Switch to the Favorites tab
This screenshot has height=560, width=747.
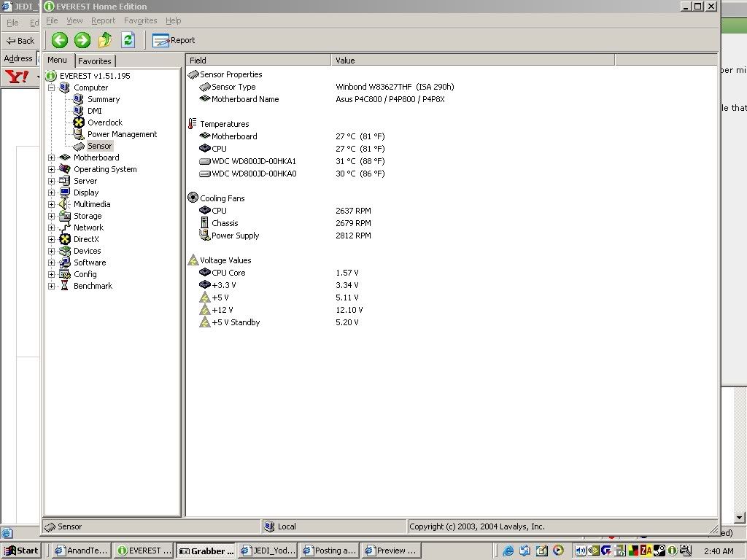coord(95,61)
